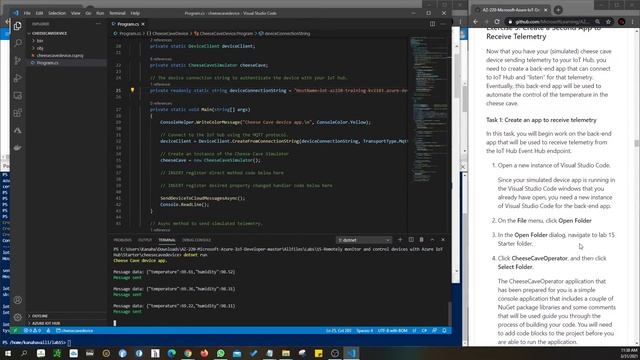The image size is (640, 360).
Task: Open the Explorer view in activity bar
Action: click(x=18, y=26)
